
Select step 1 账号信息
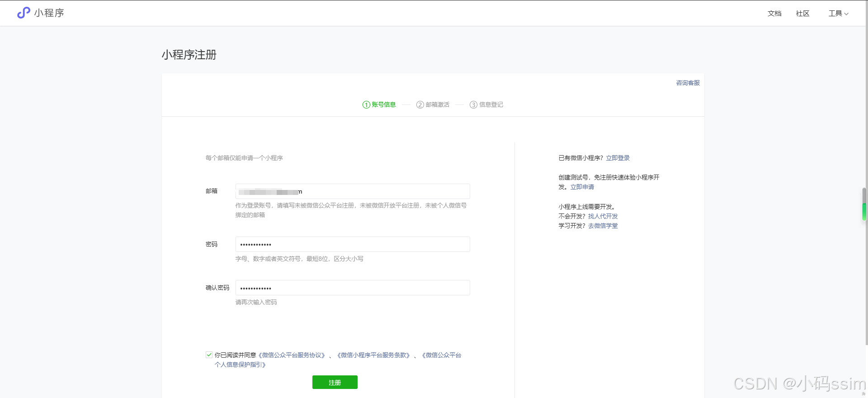tap(379, 104)
